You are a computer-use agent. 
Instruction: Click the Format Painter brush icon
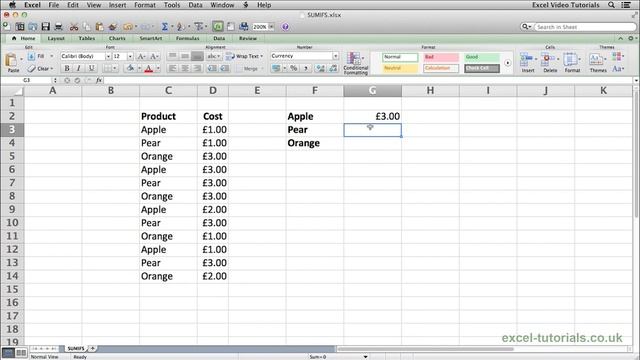point(112,27)
